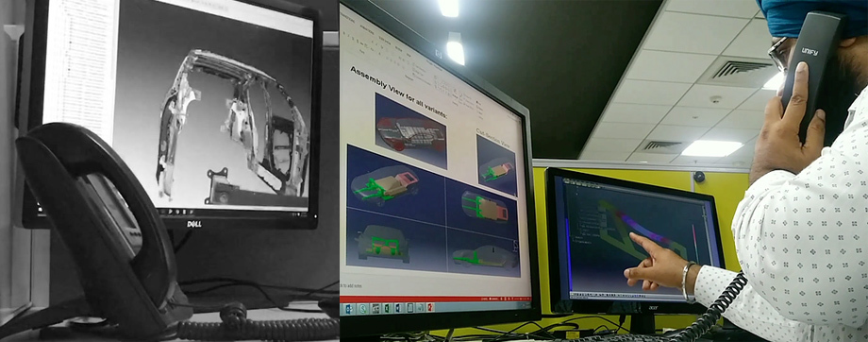The width and height of the screenshot is (868, 342).
Task: Open Outlook from the Windows taskbar
Action: point(349,309)
